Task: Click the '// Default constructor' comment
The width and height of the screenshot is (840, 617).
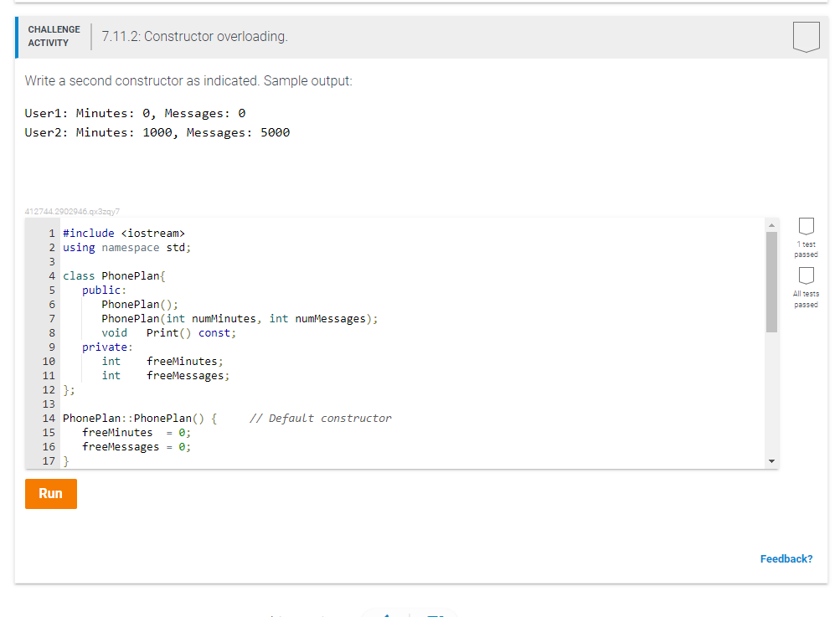Action: tap(321, 419)
